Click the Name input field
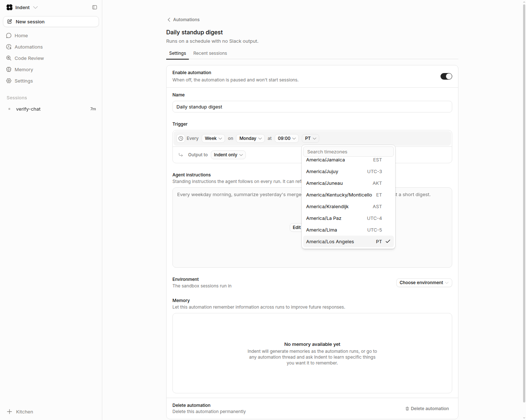The width and height of the screenshot is (526, 420). click(312, 107)
